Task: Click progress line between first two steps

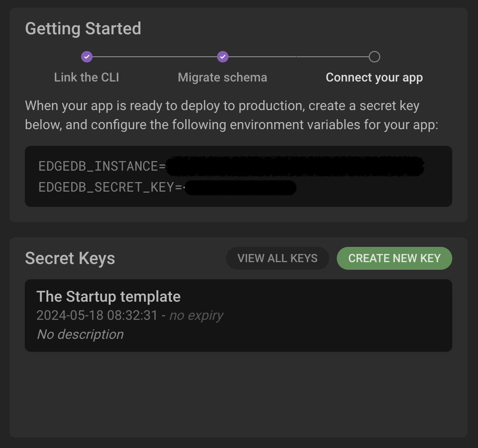Action: (155, 57)
